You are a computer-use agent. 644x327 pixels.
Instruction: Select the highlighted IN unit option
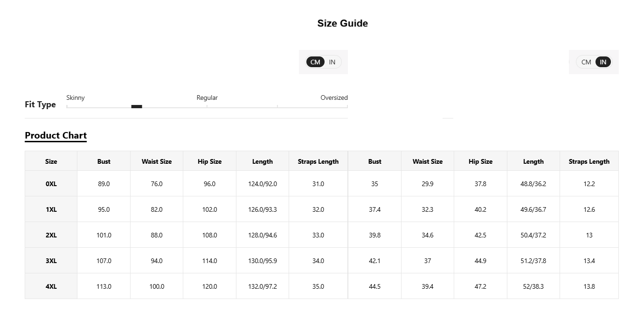[x=603, y=62]
